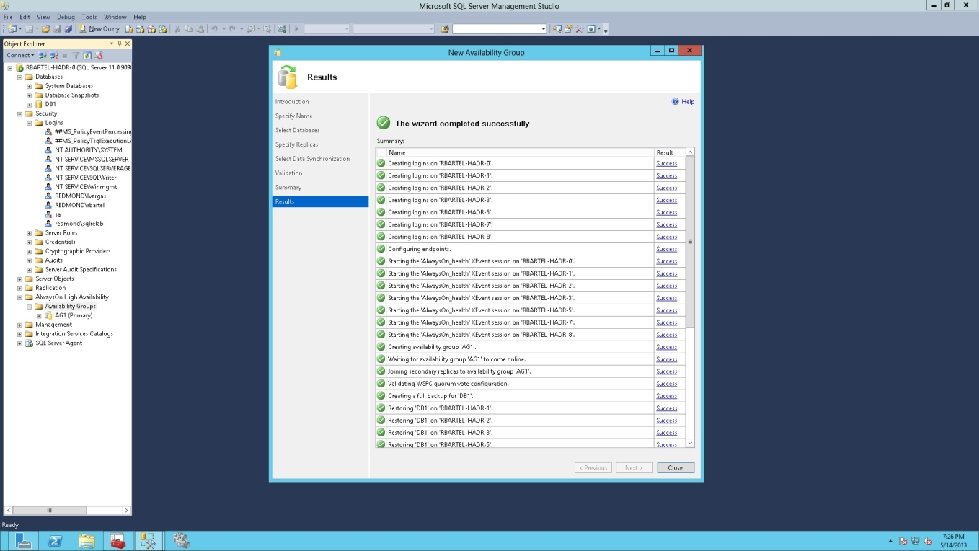This screenshot has height=551, width=979.
Task: Click Success link for Configuring endpoints
Action: pyautogui.click(x=667, y=249)
